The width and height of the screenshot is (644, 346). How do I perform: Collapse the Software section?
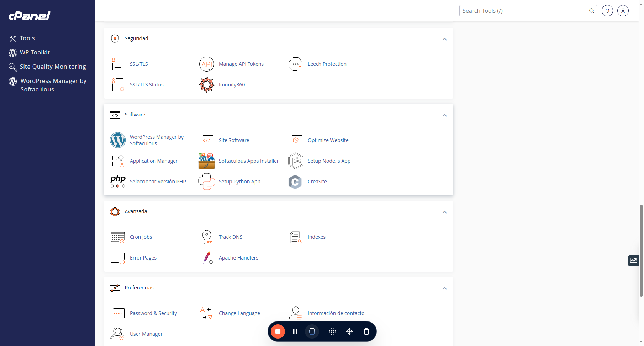click(x=444, y=115)
